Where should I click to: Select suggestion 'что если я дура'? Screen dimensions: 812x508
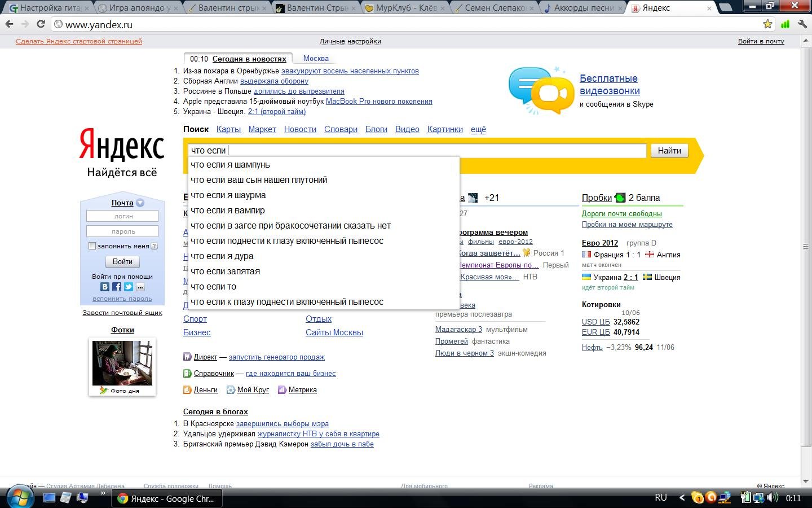pyautogui.click(x=324, y=256)
